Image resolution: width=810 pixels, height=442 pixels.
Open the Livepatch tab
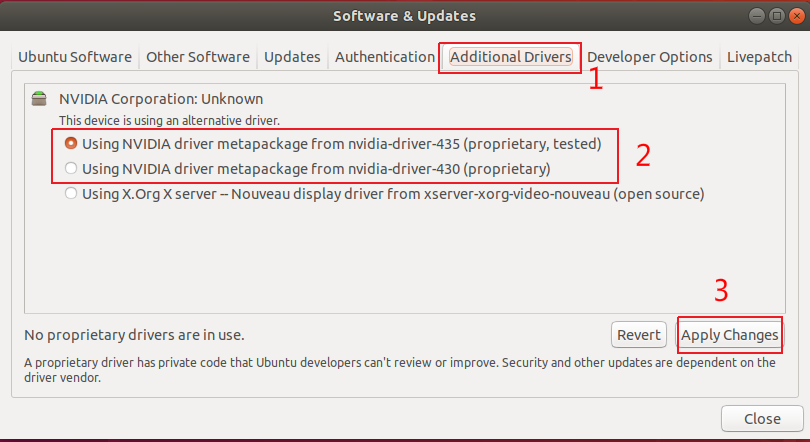tap(759, 57)
